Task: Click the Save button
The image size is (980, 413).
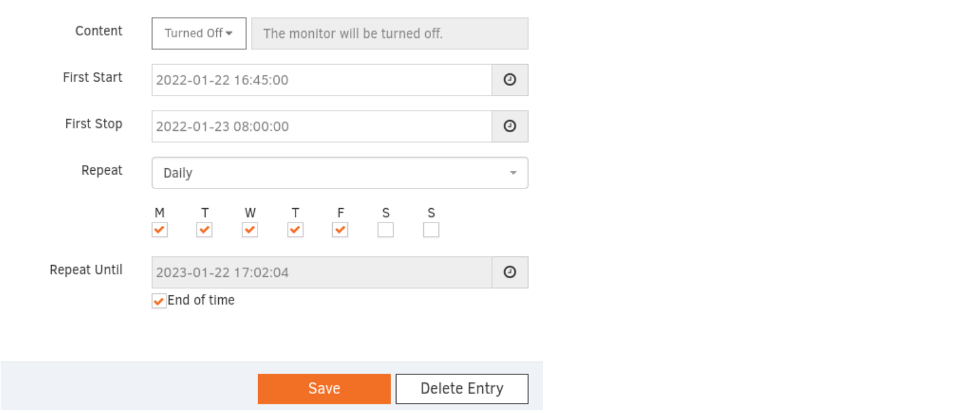Action: (x=324, y=388)
